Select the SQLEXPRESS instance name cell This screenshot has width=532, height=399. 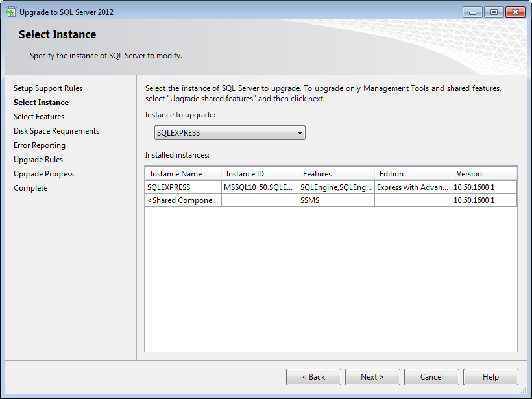(x=183, y=187)
